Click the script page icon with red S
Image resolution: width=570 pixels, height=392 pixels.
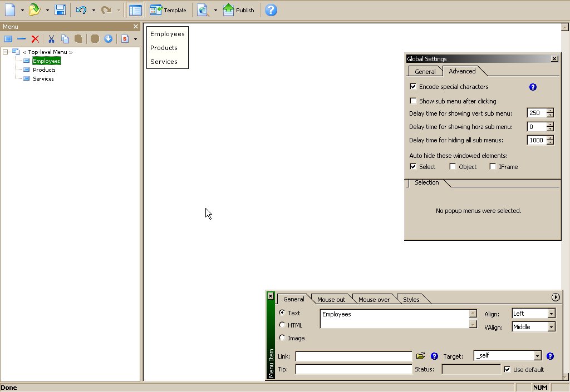pos(125,39)
